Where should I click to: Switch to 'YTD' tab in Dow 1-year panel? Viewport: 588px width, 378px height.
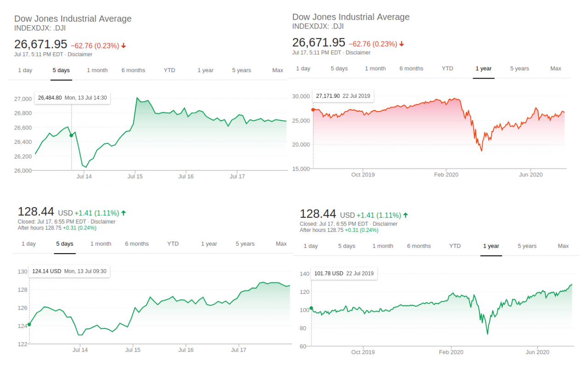pyautogui.click(x=447, y=68)
